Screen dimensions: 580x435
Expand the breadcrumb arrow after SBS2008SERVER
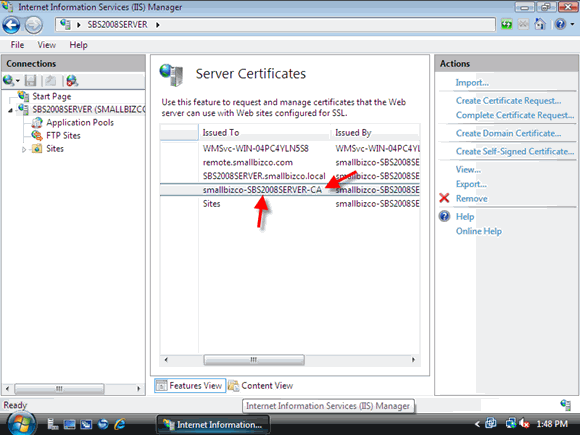[x=158, y=25]
